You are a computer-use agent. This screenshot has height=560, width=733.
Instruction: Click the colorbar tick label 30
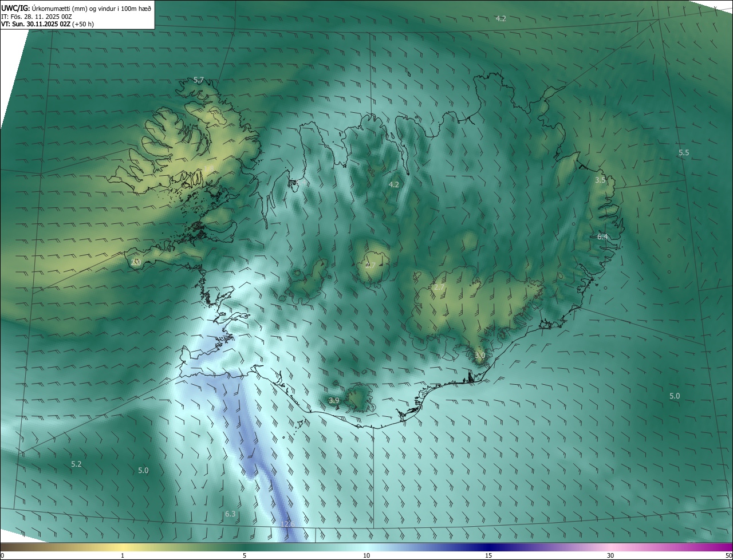[610, 555]
